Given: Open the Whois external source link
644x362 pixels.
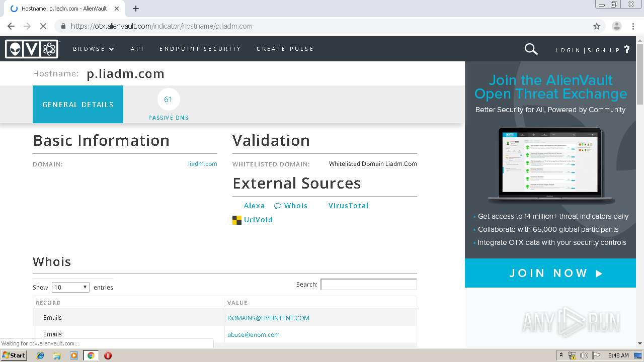Looking at the screenshot, I should tap(295, 206).
